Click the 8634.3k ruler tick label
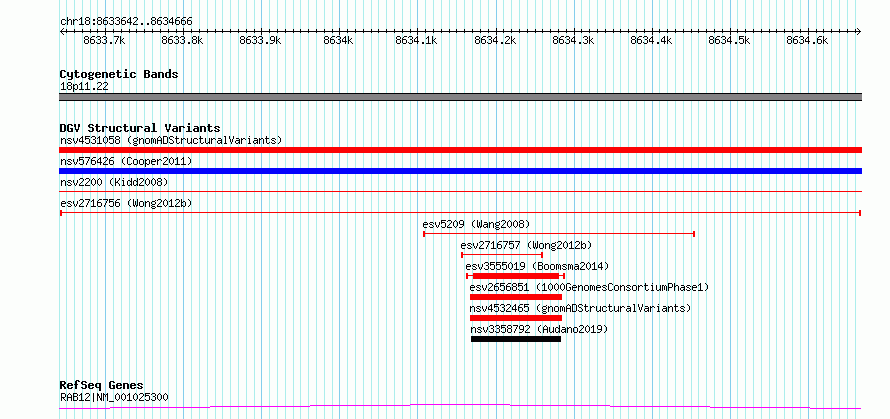Image resolution: width=890 pixels, height=419 pixels. tap(573, 40)
